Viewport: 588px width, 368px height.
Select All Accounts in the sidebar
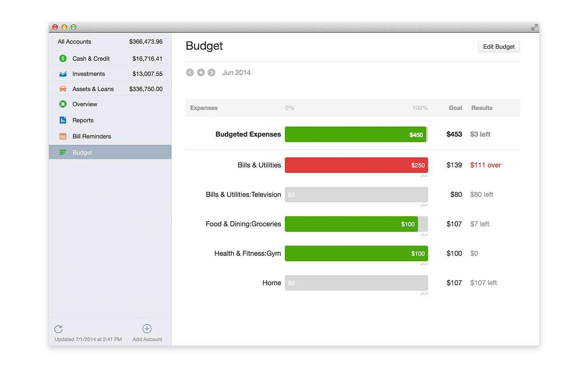point(110,41)
